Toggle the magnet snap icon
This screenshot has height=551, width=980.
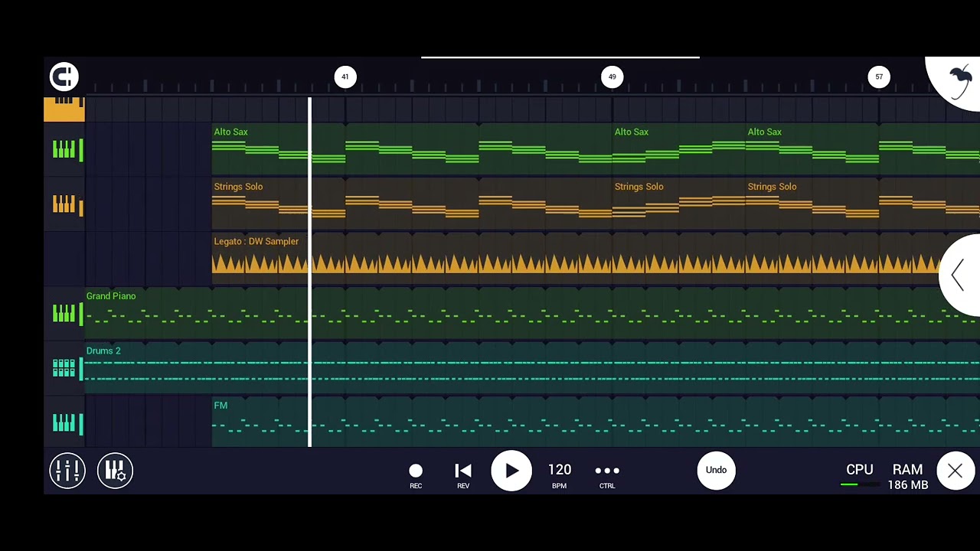click(64, 77)
